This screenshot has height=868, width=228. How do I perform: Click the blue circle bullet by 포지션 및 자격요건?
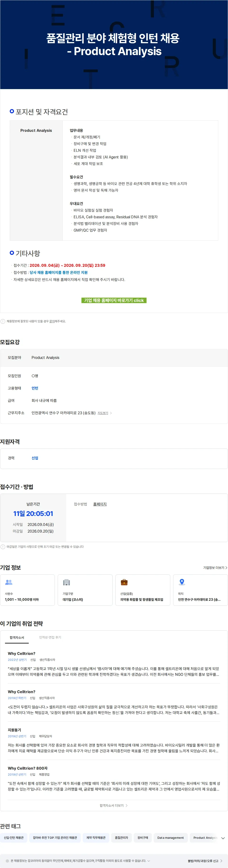point(12,111)
